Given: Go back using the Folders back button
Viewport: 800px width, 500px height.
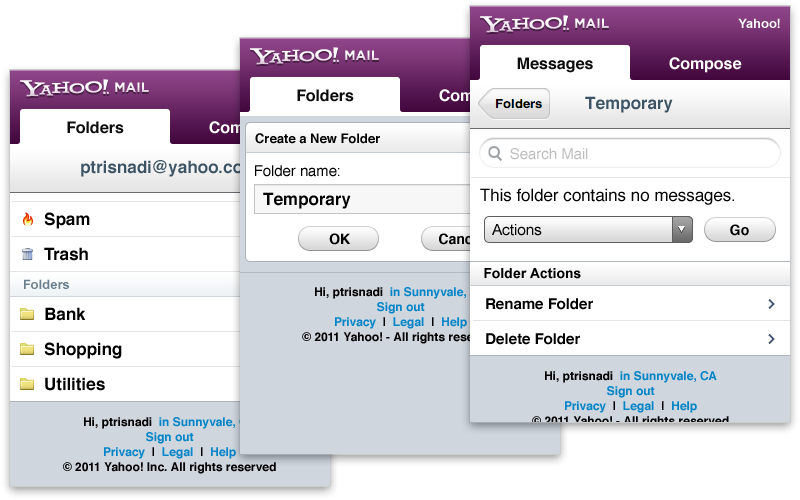Looking at the screenshot, I should pos(515,104).
